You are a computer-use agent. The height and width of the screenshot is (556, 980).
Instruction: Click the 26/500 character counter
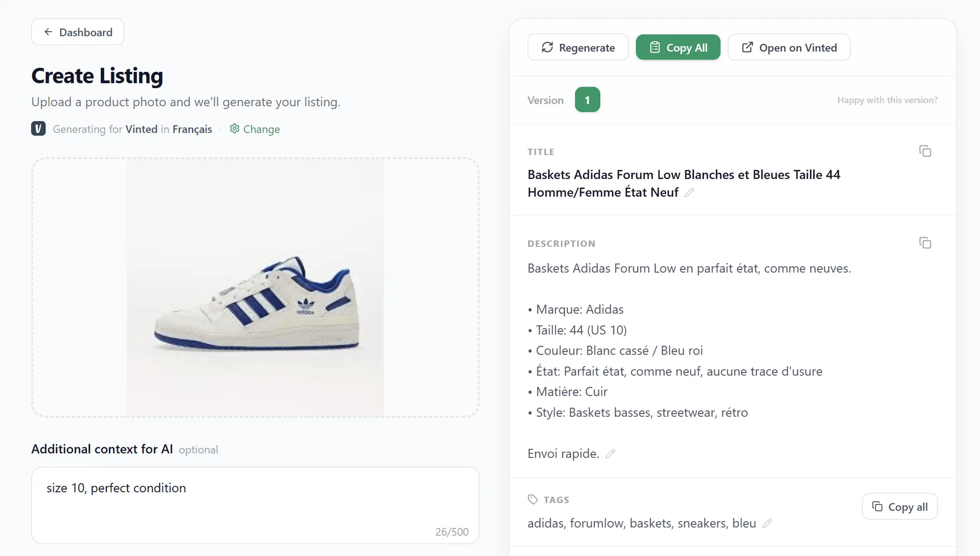[x=452, y=532]
